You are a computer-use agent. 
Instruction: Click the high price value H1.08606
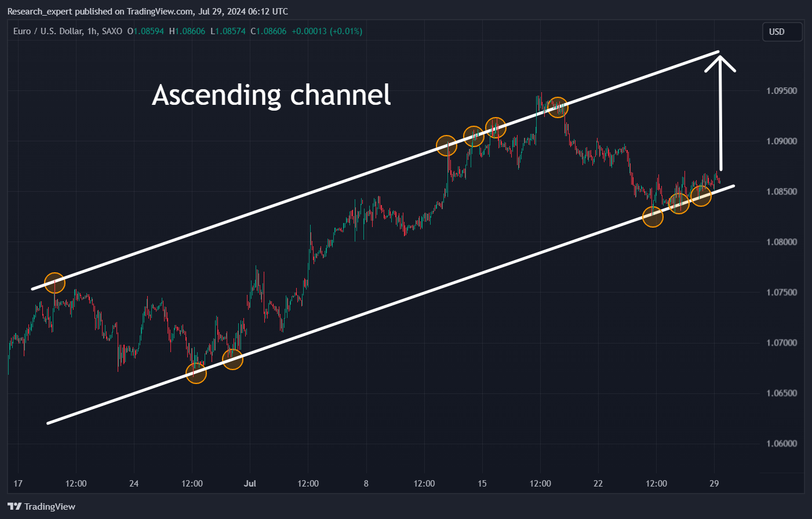coord(187,31)
